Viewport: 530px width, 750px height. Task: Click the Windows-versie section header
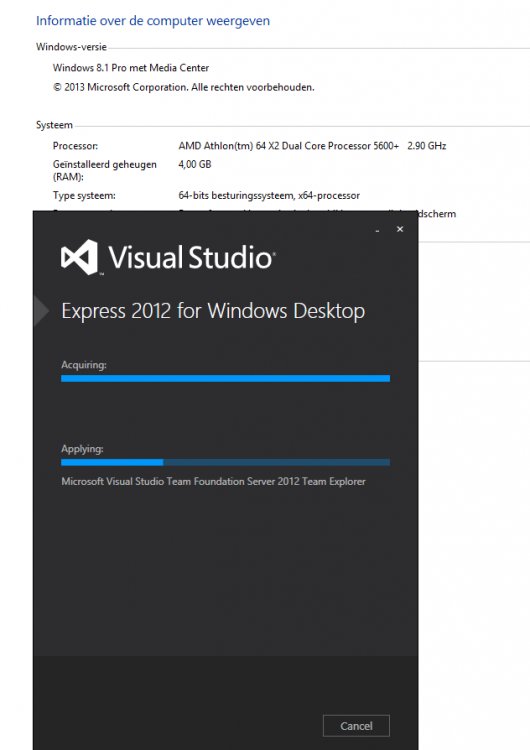pos(71,47)
